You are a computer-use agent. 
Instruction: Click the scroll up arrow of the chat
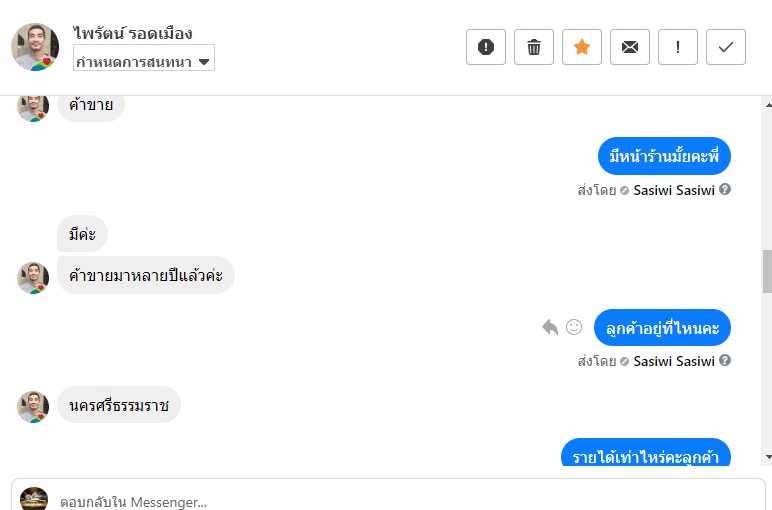[x=766, y=103]
